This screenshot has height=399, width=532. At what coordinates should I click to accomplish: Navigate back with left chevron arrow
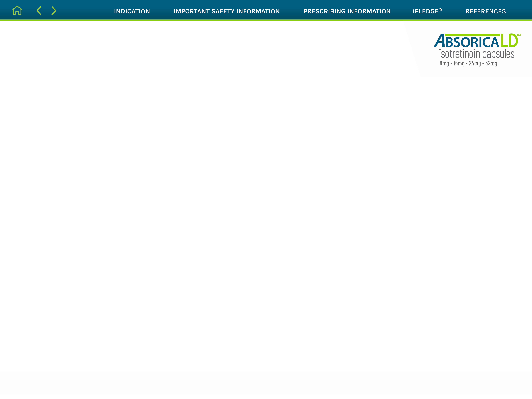click(x=39, y=11)
